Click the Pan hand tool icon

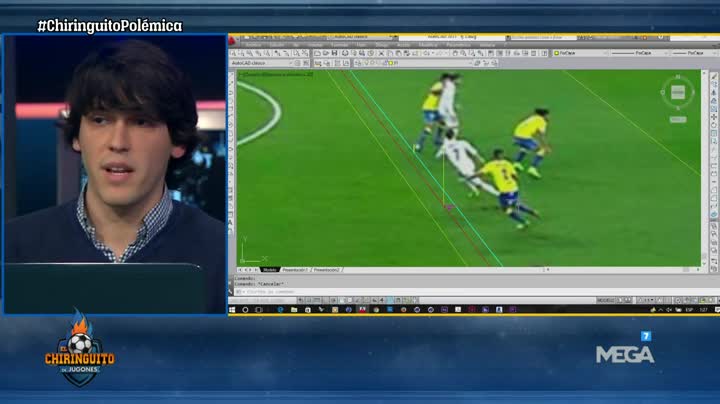(x=455, y=54)
